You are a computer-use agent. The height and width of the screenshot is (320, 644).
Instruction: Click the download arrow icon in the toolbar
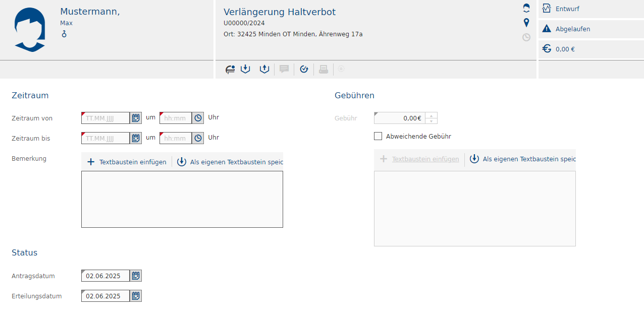(245, 69)
